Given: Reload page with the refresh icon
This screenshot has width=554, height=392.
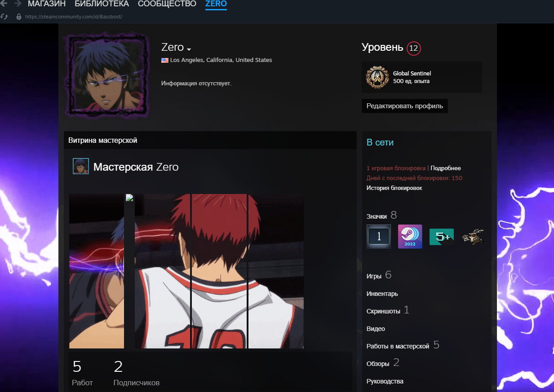Looking at the screenshot, I should click(4, 17).
